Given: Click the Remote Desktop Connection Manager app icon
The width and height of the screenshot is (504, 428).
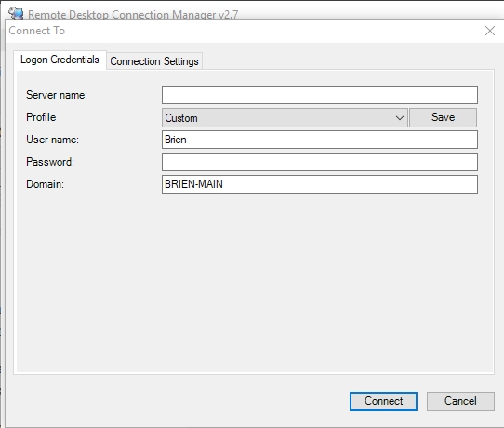Looking at the screenshot, I should point(16,13).
